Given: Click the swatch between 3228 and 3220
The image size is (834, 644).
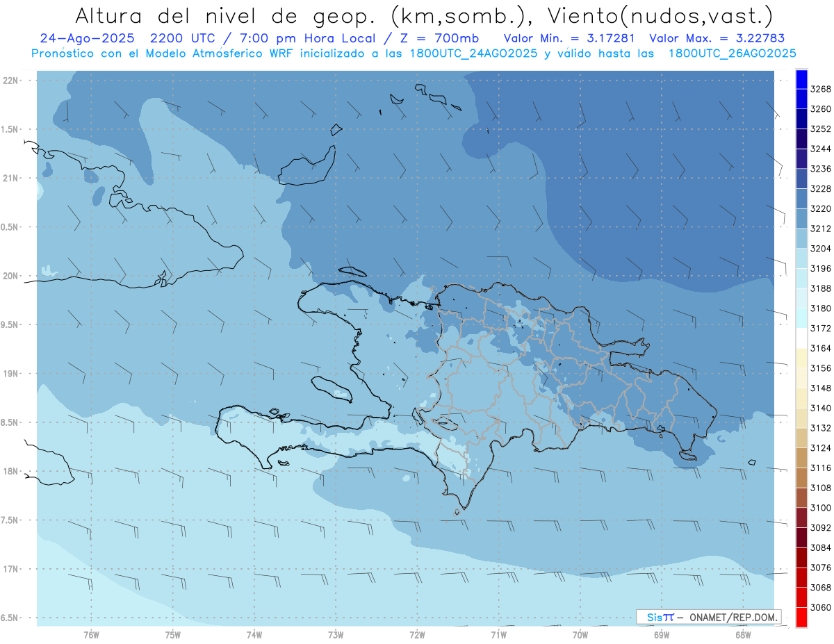Looking at the screenshot, I should (x=801, y=199).
